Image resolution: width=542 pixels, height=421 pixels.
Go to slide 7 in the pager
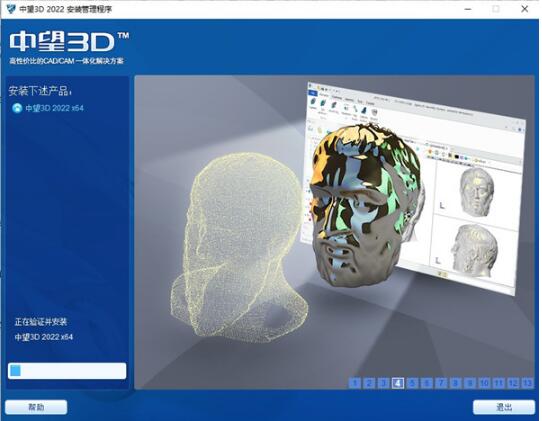[x=441, y=383]
